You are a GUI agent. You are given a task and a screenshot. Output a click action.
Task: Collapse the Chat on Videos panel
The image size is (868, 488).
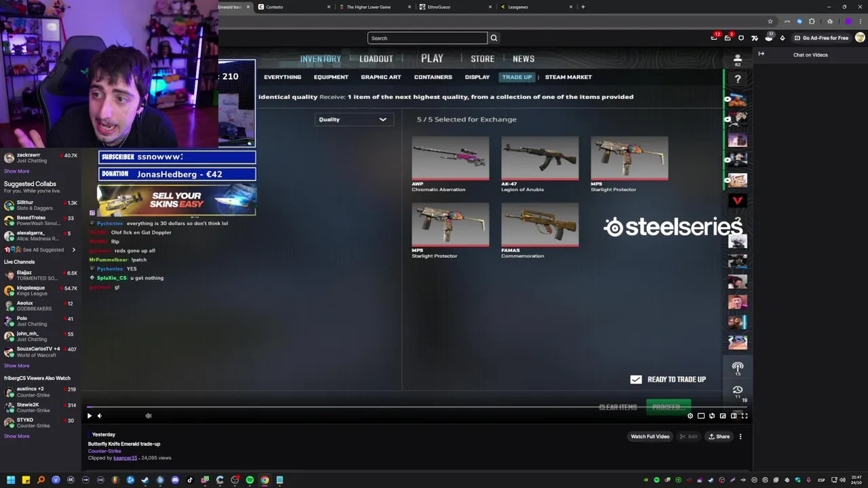(761, 54)
